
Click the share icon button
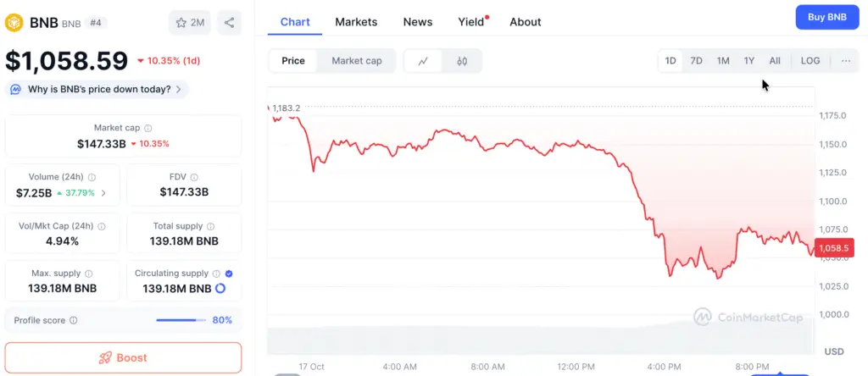click(x=229, y=23)
